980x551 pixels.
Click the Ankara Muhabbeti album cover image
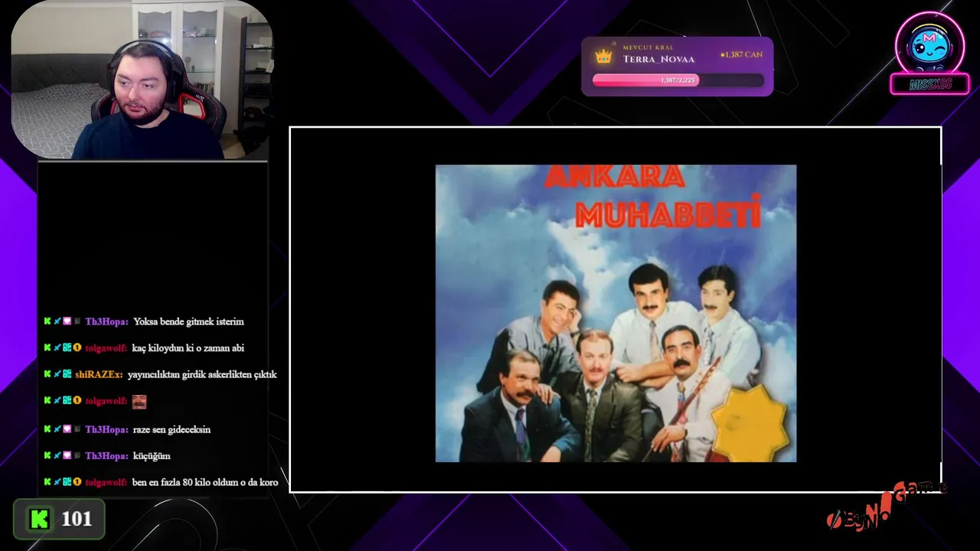(x=616, y=313)
